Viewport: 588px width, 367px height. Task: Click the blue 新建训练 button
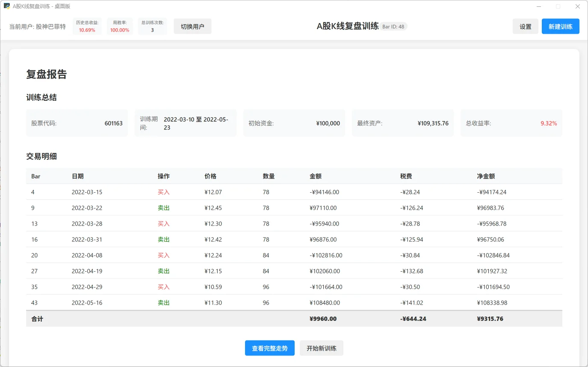click(x=560, y=26)
